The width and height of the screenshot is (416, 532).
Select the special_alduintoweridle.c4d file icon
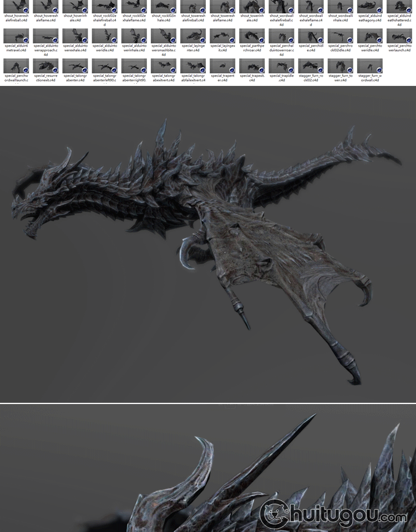(x=105, y=36)
